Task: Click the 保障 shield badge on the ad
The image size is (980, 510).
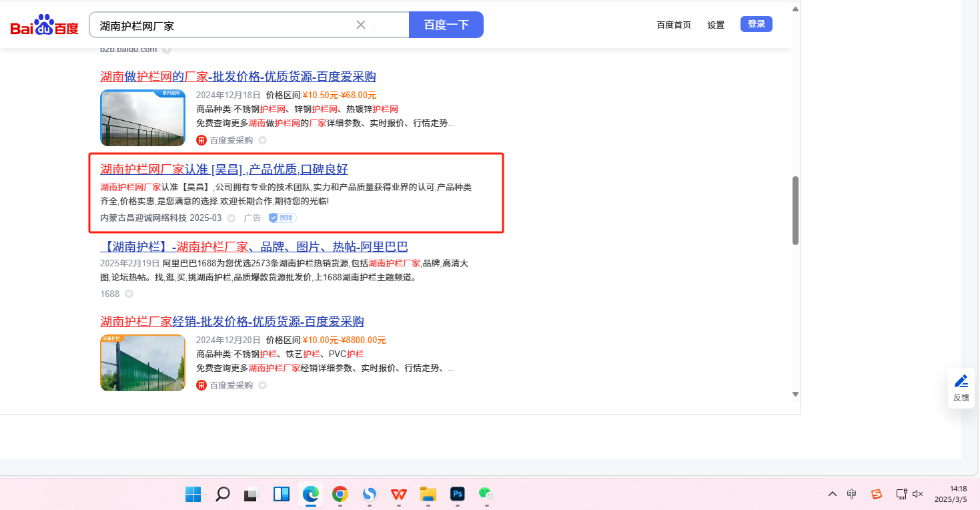Action: (282, 218)
